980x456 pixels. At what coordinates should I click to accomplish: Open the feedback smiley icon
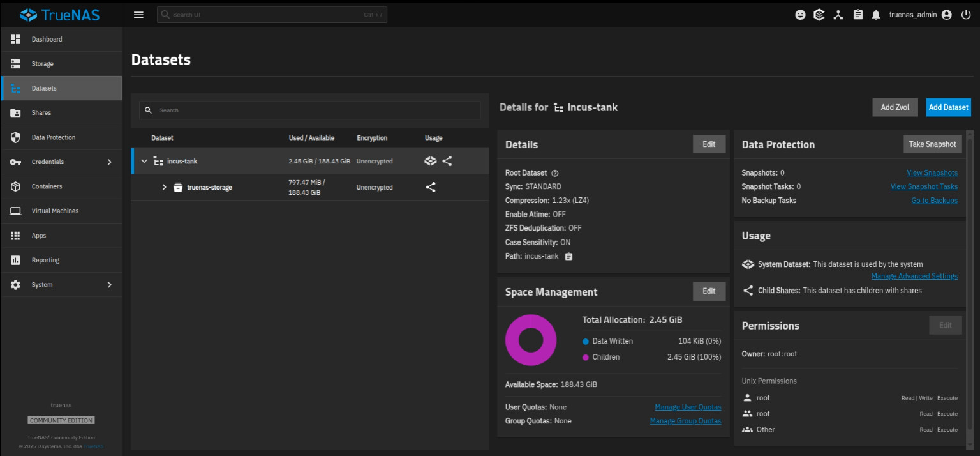point(800,15)
